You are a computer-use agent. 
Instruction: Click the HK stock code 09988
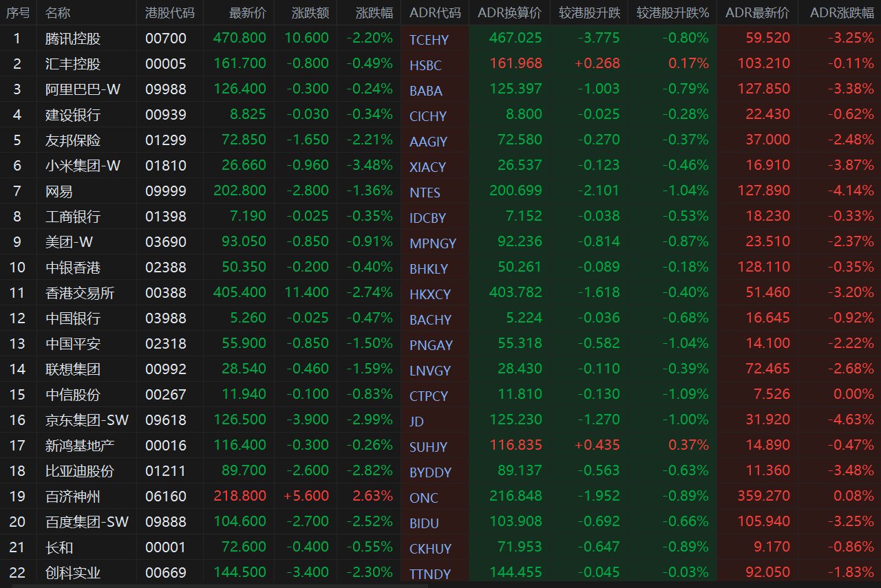(166, 89)
